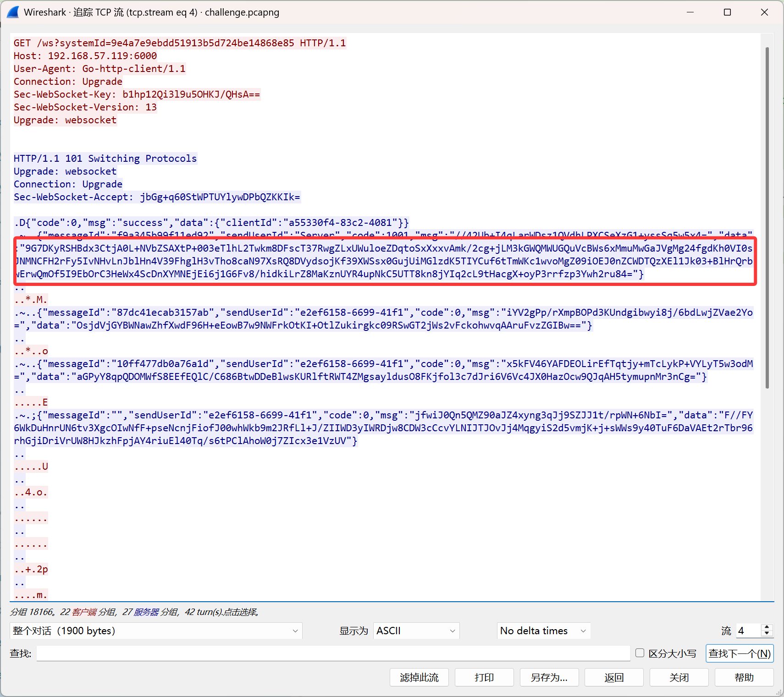Screen dimensions: 784x697
Task: Click into the 查找 search input field
Action: [x=333, y=653]
